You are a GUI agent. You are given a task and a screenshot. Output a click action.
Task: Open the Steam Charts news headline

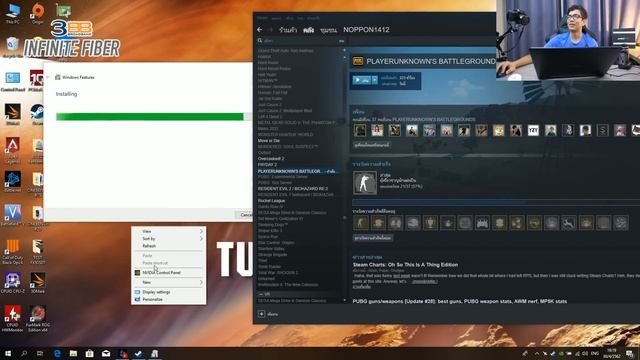[405, 265]
